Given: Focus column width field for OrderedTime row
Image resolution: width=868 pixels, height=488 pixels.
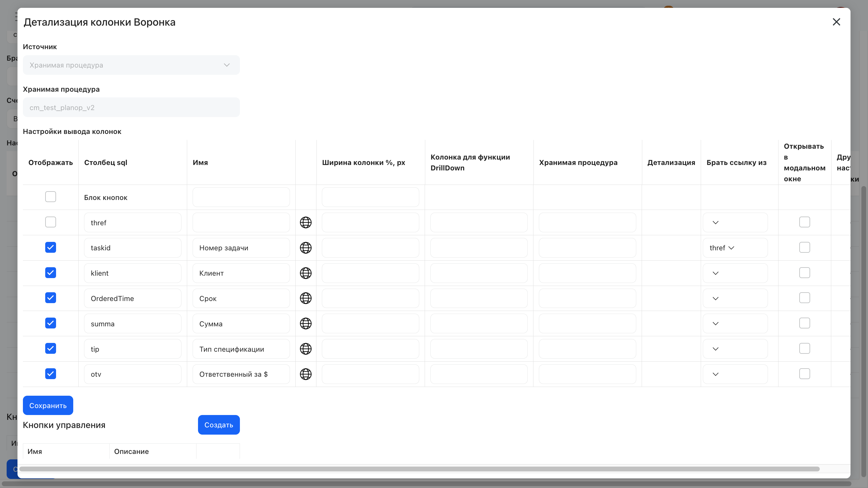Looking at the screenshot, I should [370, 298].
